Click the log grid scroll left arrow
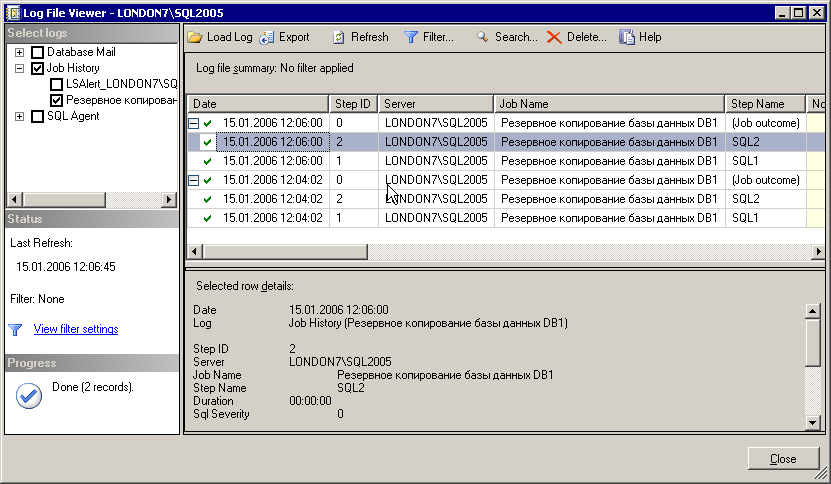Viewport: 831px width, 484px height. click(195, 251)
